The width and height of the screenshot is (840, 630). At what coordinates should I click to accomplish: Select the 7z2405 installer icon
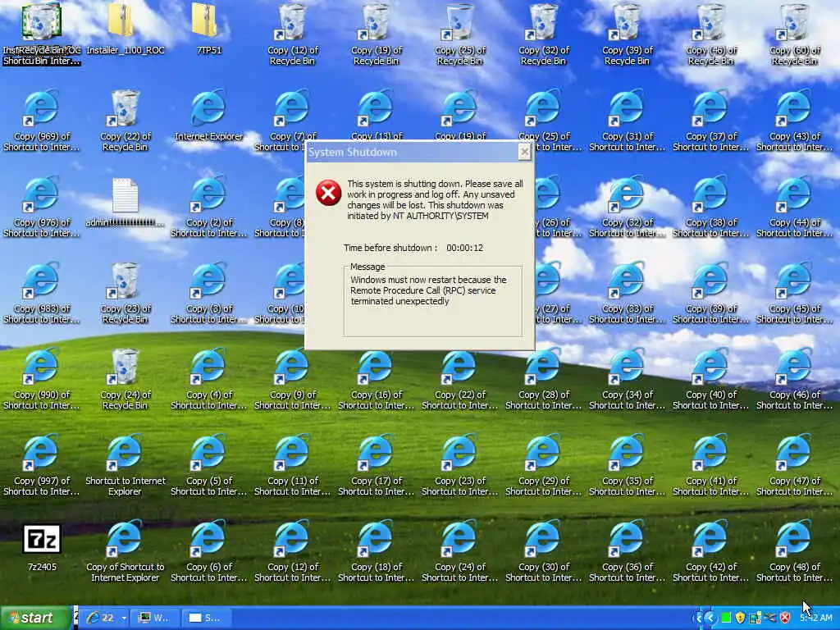click(42, 547)
